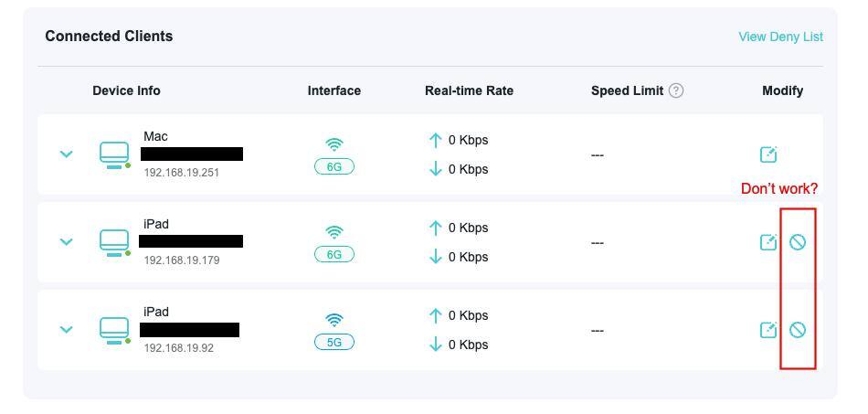Click device icon for iPad 192.168.19.179
This screenshot has width=868, height=414.
(x=114, y=242)
